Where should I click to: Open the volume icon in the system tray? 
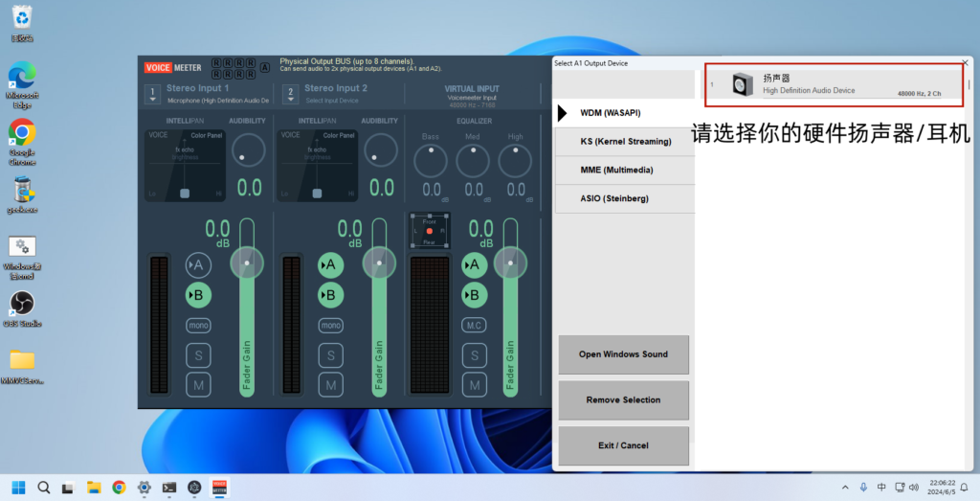point(914,488)
